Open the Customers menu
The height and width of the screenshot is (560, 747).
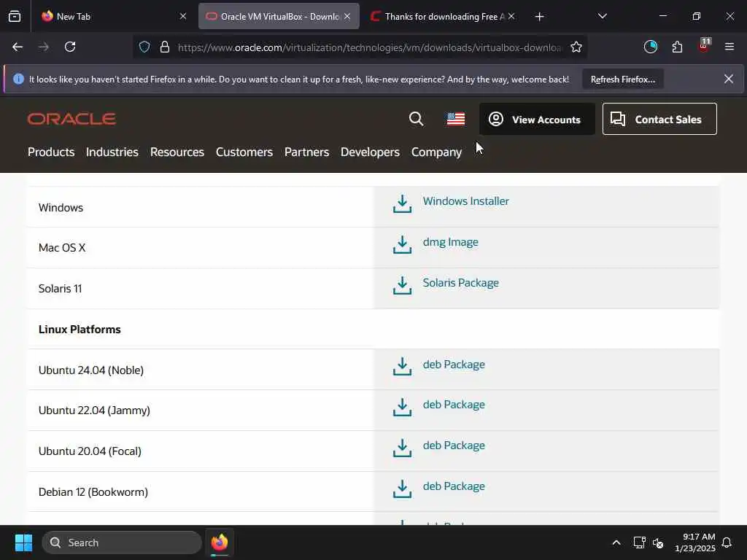point(244,152)
